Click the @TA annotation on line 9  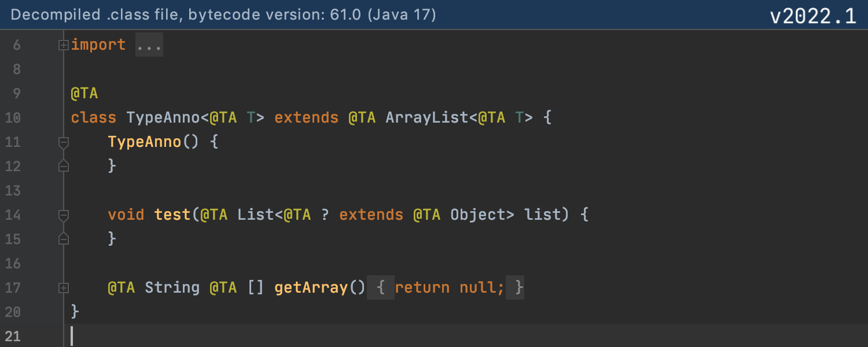[84, 94]
